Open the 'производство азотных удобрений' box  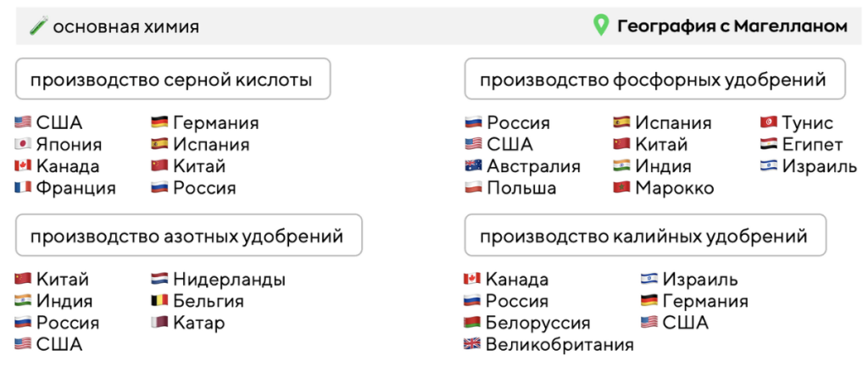187,236
